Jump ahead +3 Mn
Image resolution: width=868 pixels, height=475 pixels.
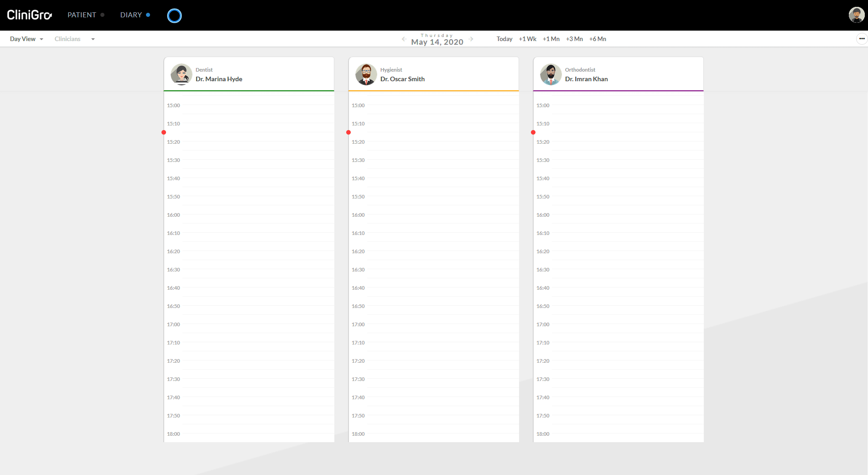pyautogui.click(x=574, y=39)
